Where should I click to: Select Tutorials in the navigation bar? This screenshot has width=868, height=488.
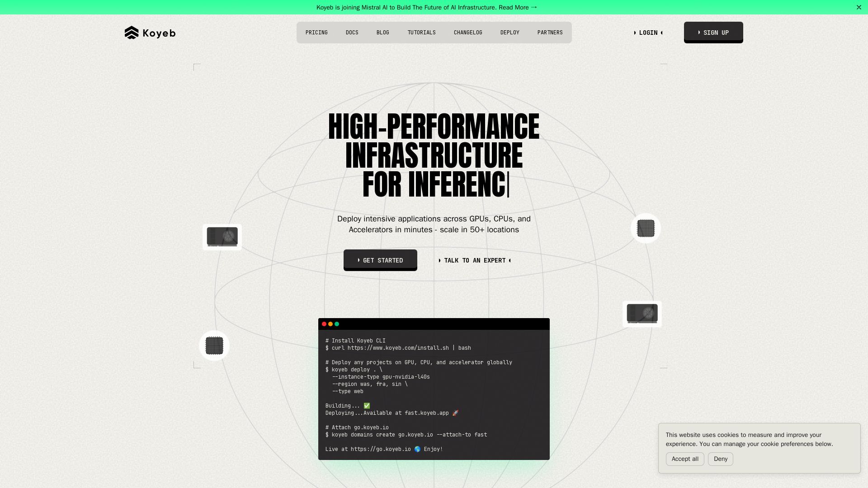[422, 33]
